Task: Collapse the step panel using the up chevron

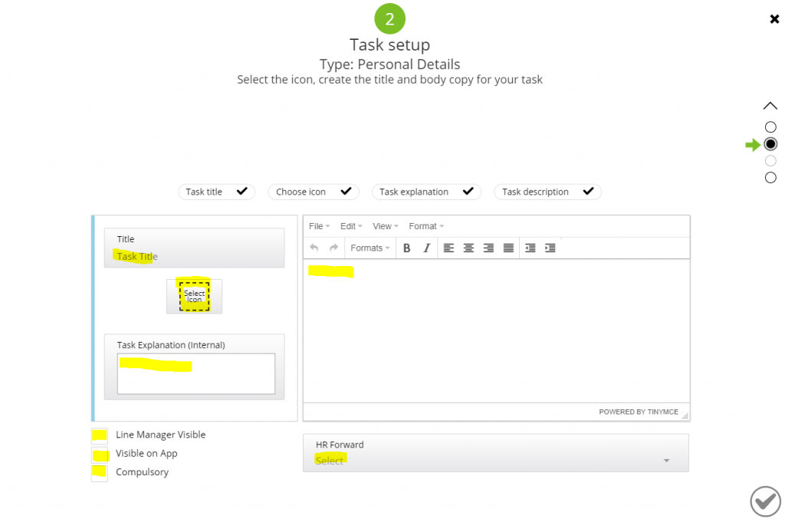Action: point(770,106)
